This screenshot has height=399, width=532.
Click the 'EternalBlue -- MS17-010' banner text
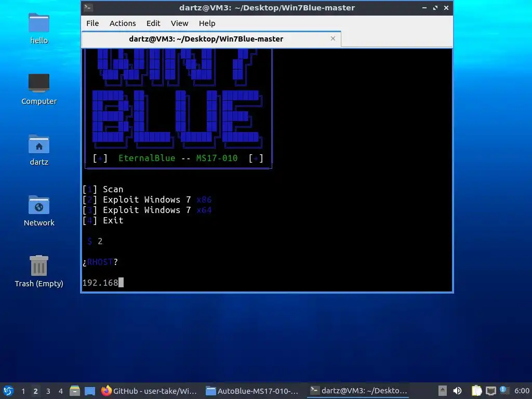178,158
